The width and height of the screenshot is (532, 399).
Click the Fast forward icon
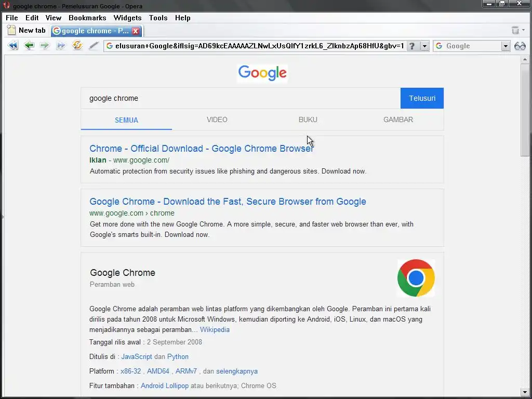click(x=61, y=46)
